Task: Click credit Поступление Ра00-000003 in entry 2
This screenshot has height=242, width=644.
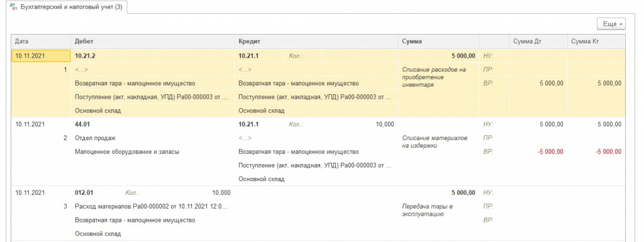Action: click(314, 165)
